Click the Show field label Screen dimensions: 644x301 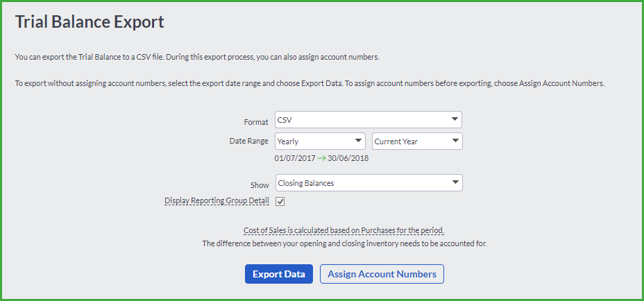click(260, 185)
